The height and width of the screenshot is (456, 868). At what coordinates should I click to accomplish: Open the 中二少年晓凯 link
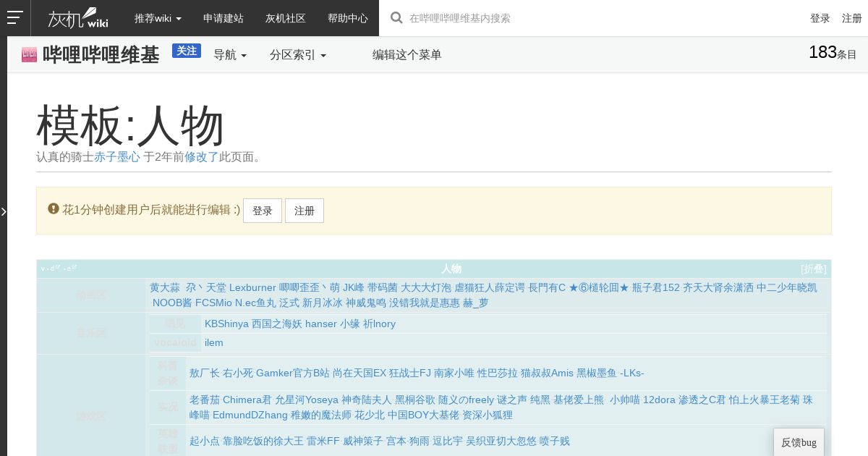coord(787,287)
